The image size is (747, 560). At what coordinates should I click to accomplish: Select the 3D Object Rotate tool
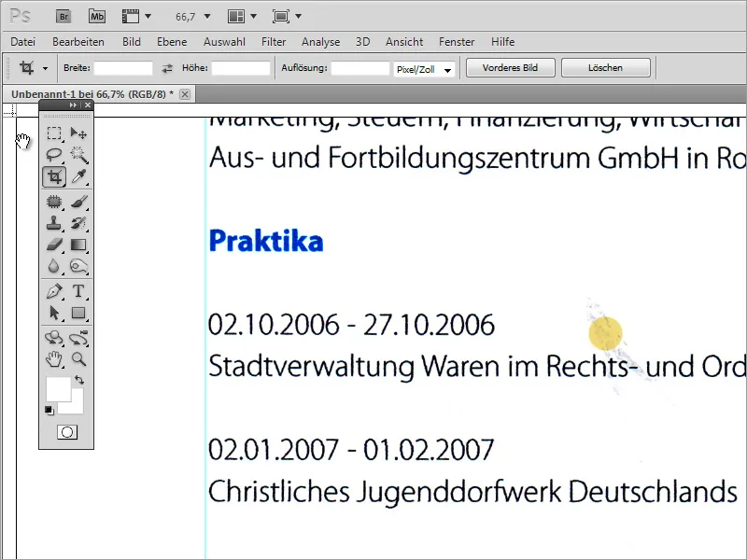54,338
